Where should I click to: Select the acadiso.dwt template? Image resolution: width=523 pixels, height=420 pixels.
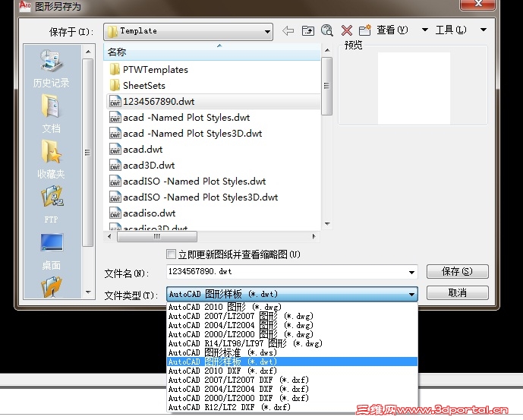click(143, 213)
